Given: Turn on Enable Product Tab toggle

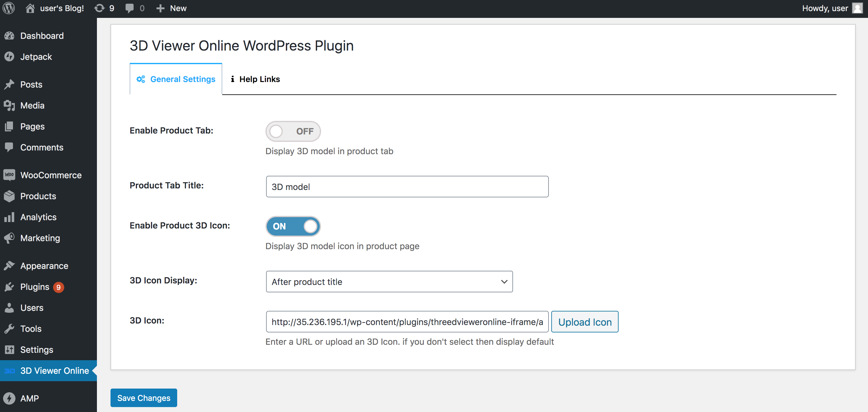Looking at the screenshot, I should click(x=293, y=131).
